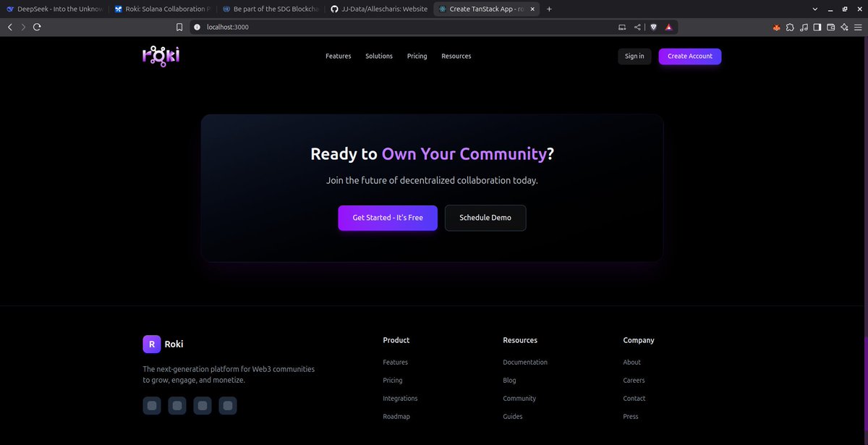Bookmark this page using the bookmark icon
Image resolution: width=868 pixels, height=445 pixels.
coord(179,27)
